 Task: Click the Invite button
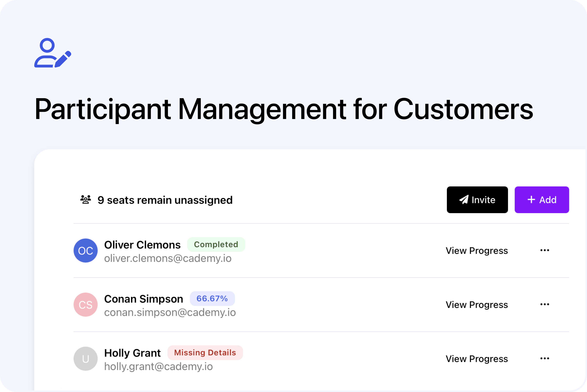[477, 200]
